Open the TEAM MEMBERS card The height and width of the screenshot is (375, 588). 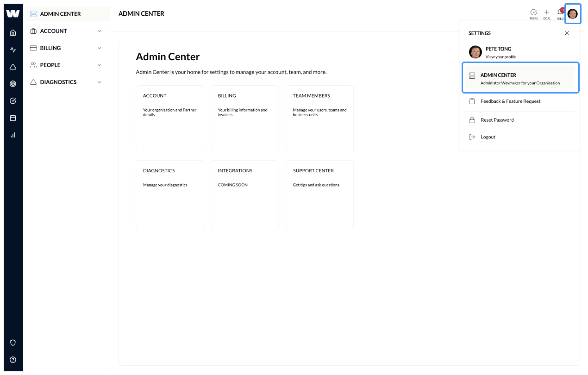tap(320, 119)
